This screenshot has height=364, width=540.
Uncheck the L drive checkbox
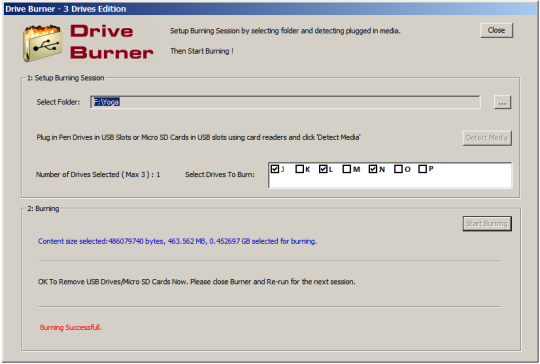coord(323,169)
